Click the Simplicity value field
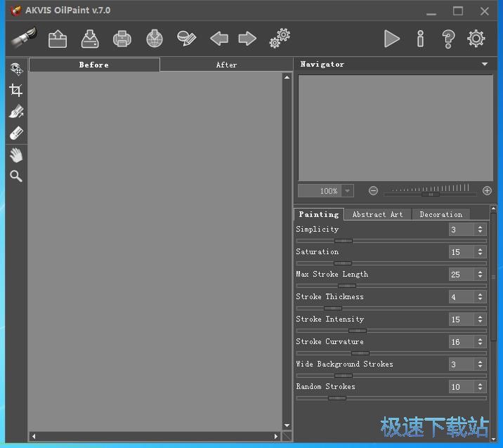Viewport: 503px width, 448px height. 460,230
